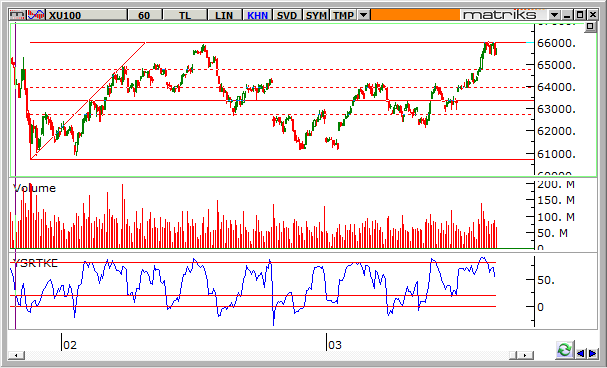Viewport: 607px width, 368px height.
Task: Toggle the KHN button
Action: click(257, 15)
